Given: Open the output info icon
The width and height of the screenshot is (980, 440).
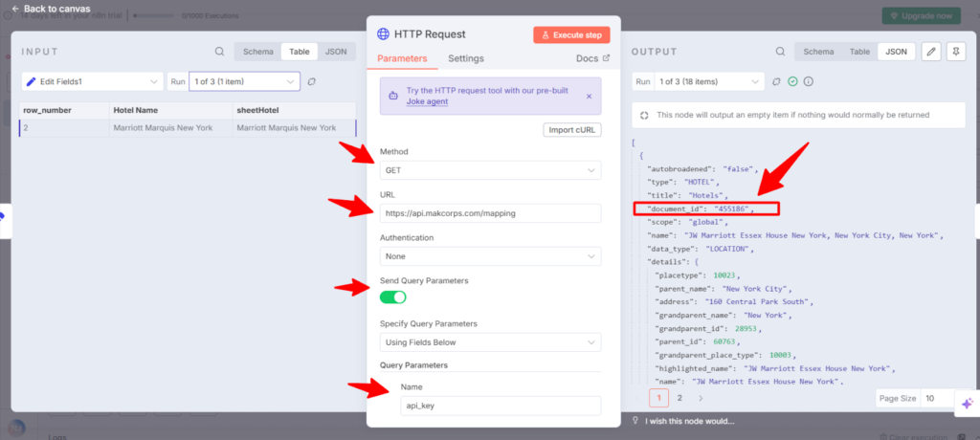Looking at the screenshot, I should (x=808, y=82).
